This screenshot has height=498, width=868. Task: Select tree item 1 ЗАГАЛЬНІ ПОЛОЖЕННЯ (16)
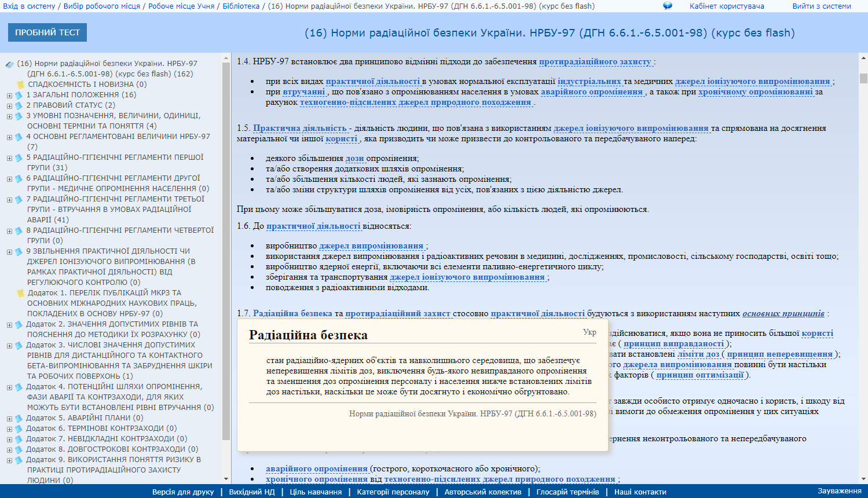[x=81, y=95]
